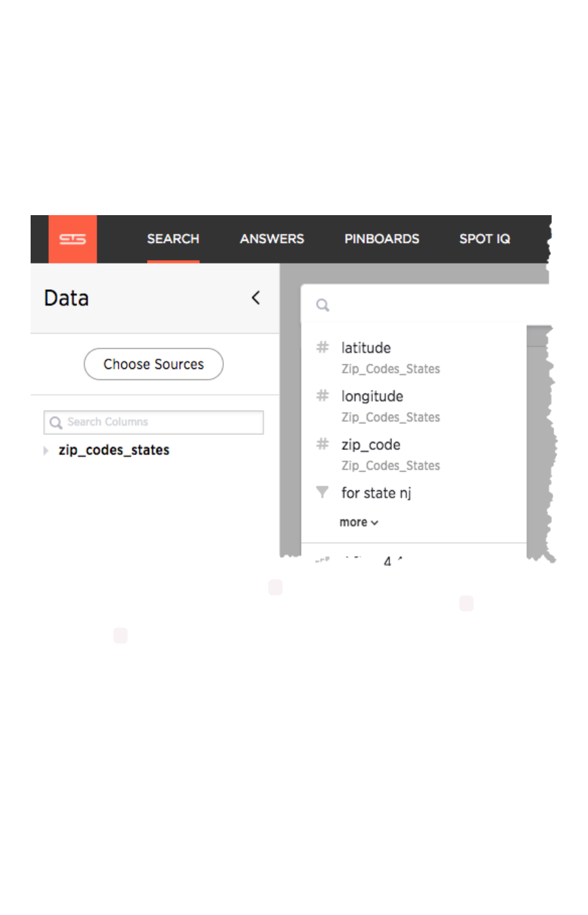The height and width of the screenshot is (915, 588).
Task: Open the SEARCH tab
Action: pos(173,239)
